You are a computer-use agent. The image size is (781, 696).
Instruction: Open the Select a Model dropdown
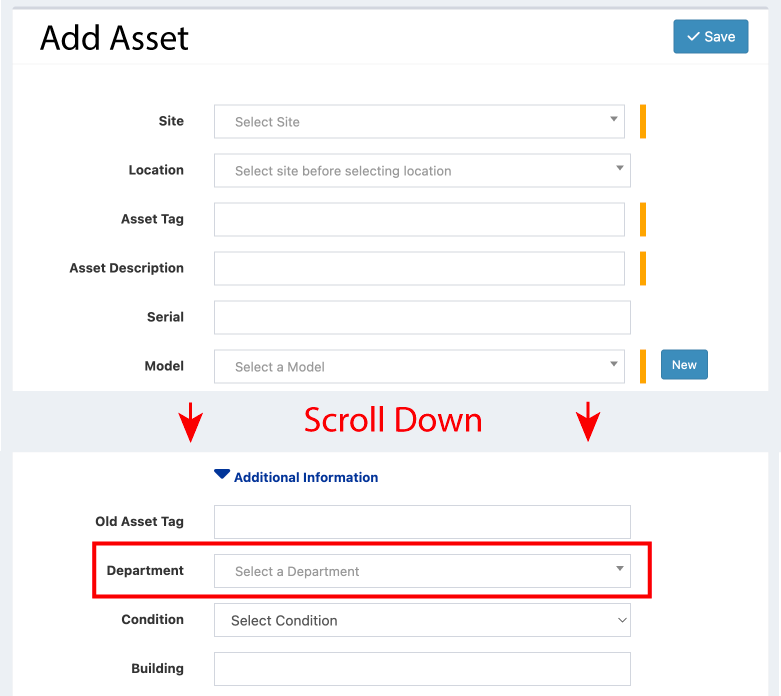(419, 367)
